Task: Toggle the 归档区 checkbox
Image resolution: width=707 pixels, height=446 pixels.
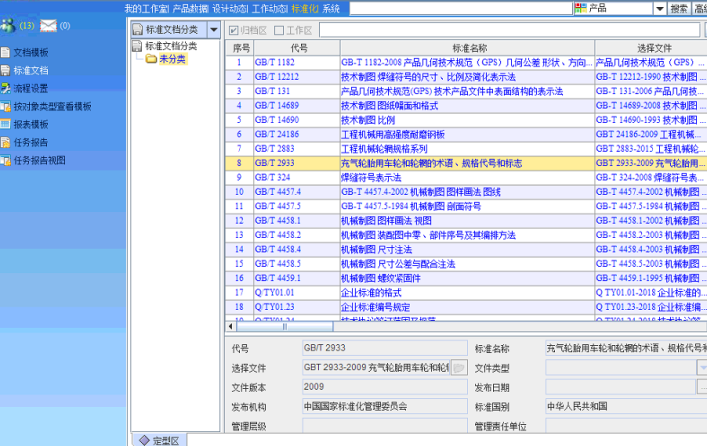Action: 234,31
